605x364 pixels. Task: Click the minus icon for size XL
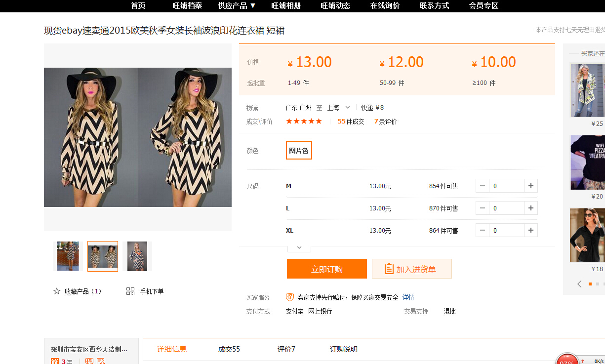click(x=483, y=231)
